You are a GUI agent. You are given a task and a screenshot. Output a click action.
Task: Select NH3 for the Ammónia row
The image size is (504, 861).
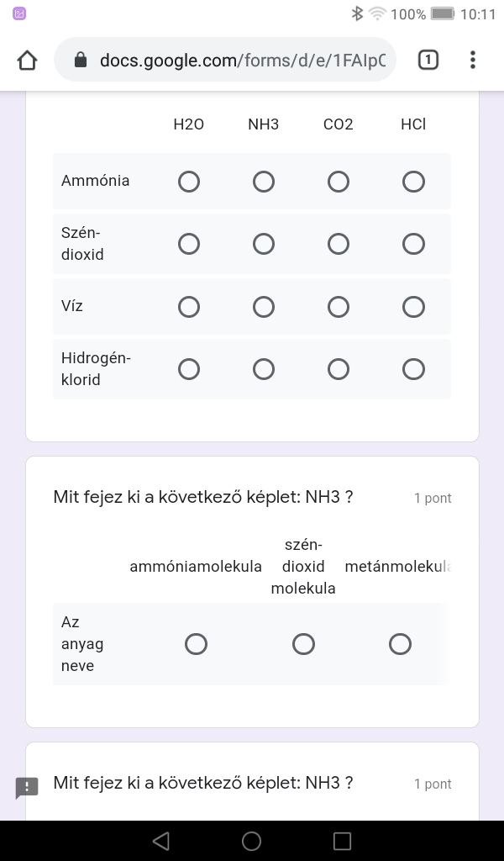(264, 182)
